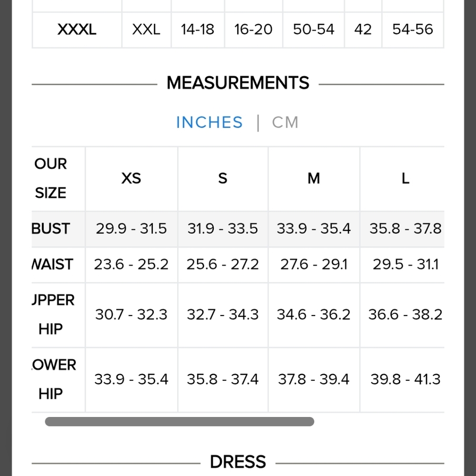Click the MEASUREMENTS section heading
The width and height of the screenshot is (476, 476).
pos(238,83)
